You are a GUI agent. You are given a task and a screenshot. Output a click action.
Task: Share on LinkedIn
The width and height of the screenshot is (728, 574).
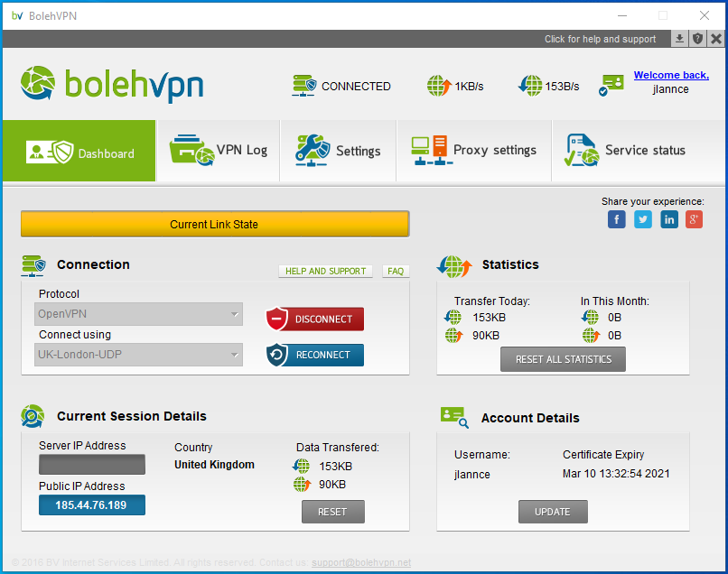click(669, 219)
